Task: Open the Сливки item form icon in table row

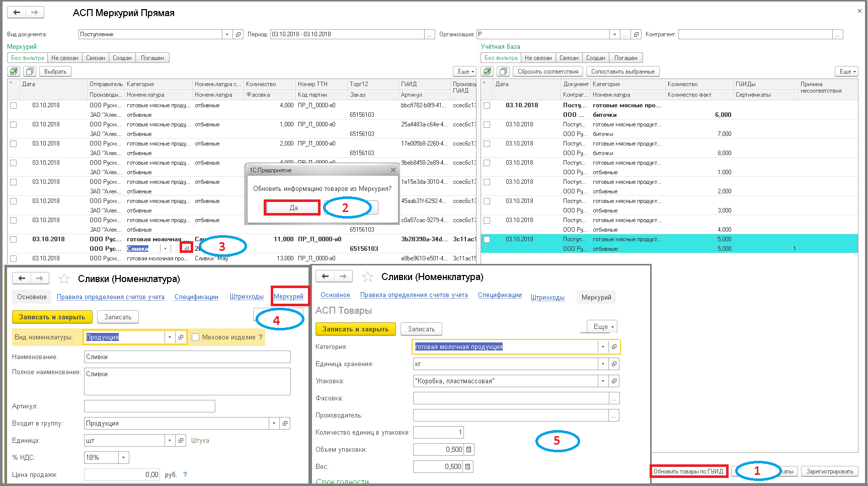Action: (187, 248)
